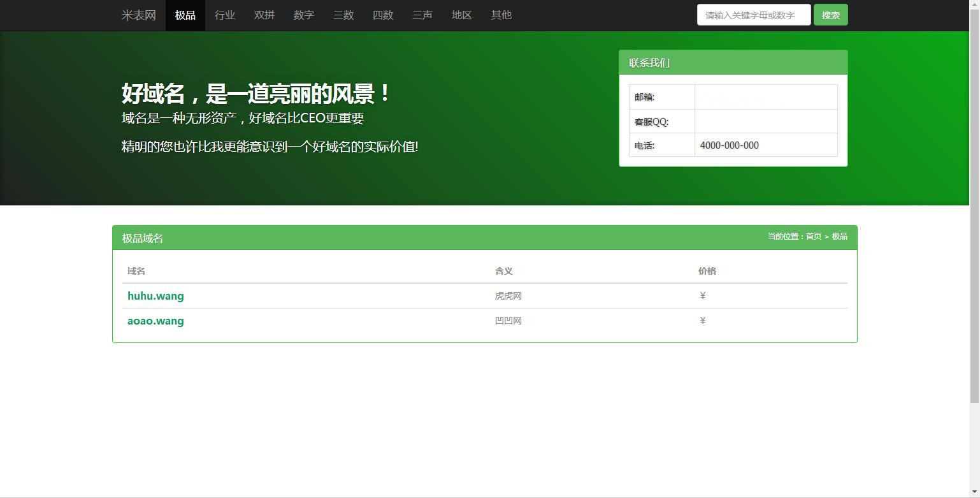The width and height of the screenshot is (980, 498).
Task: Click the line starting 精明的您也许
Action: 270,147
